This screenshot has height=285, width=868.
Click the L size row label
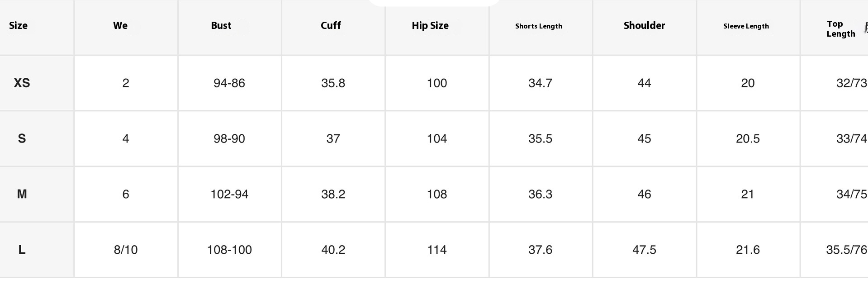(22, 250)
